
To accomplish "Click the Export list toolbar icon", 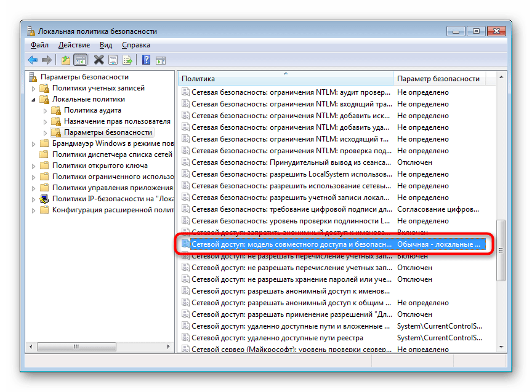I will point(127,60).
